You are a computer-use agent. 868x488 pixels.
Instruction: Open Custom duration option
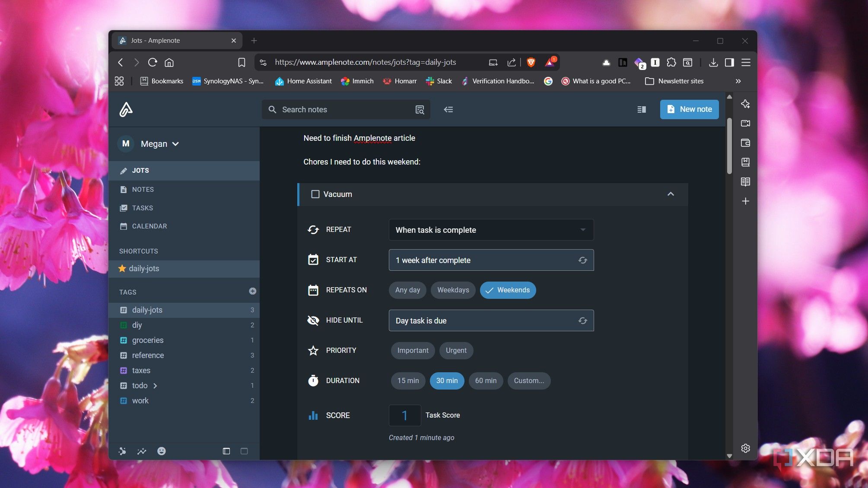coord(529,380)
